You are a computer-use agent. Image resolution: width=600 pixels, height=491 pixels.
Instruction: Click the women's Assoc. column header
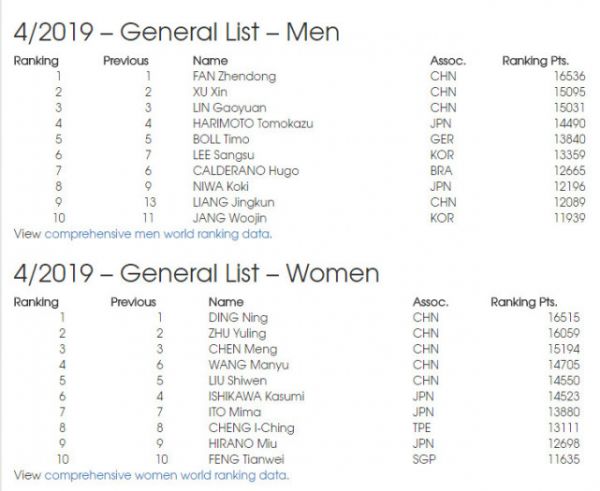tap(430, 302)
